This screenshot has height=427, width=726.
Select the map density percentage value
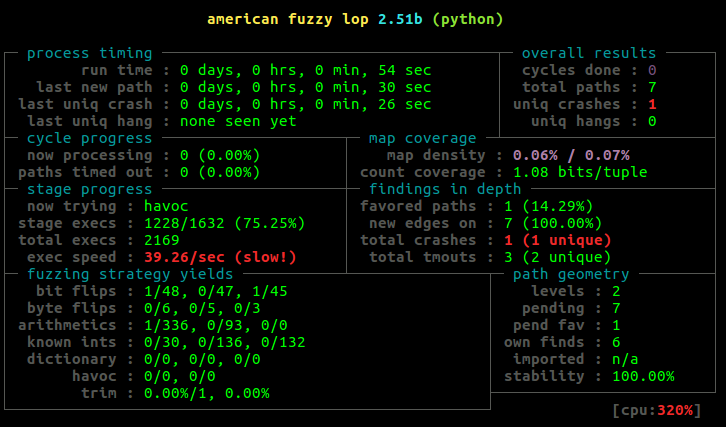pyautogui.click(x=572, y=155)
